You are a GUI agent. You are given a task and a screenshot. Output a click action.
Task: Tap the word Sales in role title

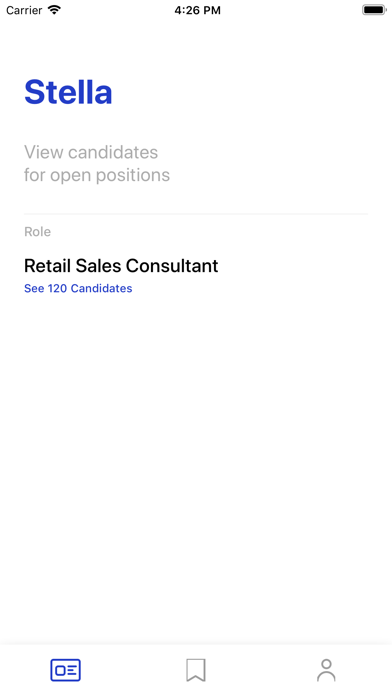point(99,266)
